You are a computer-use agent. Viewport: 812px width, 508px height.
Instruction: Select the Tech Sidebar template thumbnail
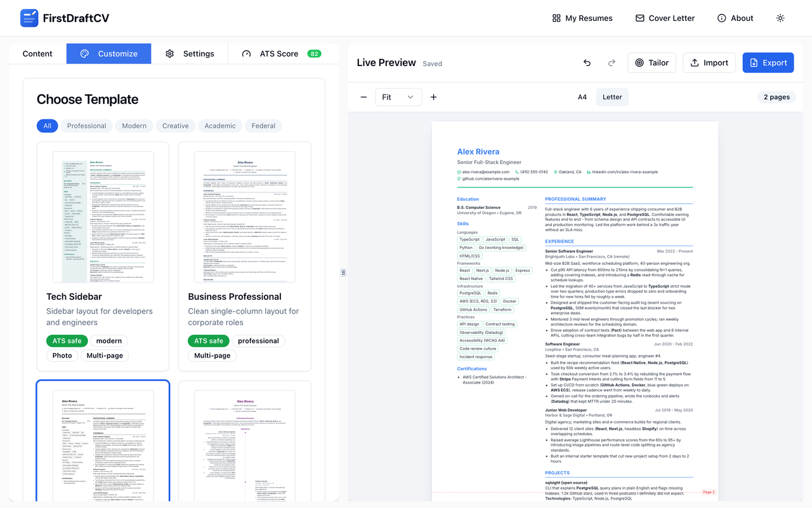click(x=103, y=217)
